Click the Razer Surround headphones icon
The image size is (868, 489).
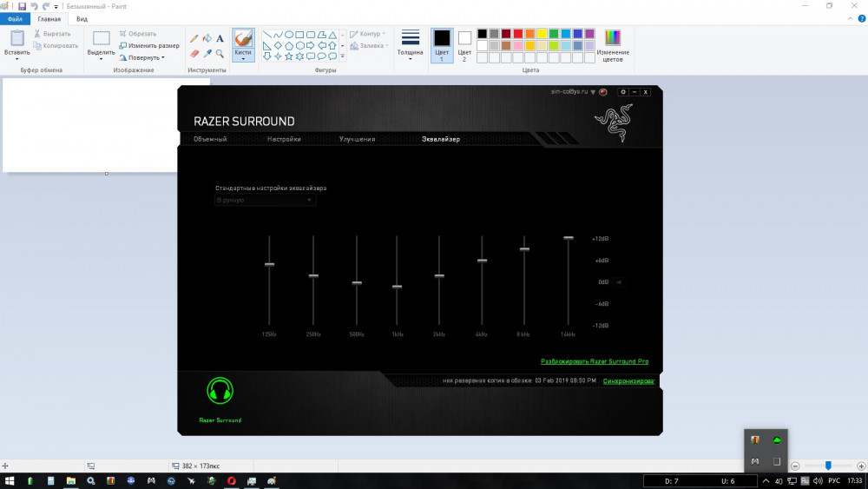[220, 391]
